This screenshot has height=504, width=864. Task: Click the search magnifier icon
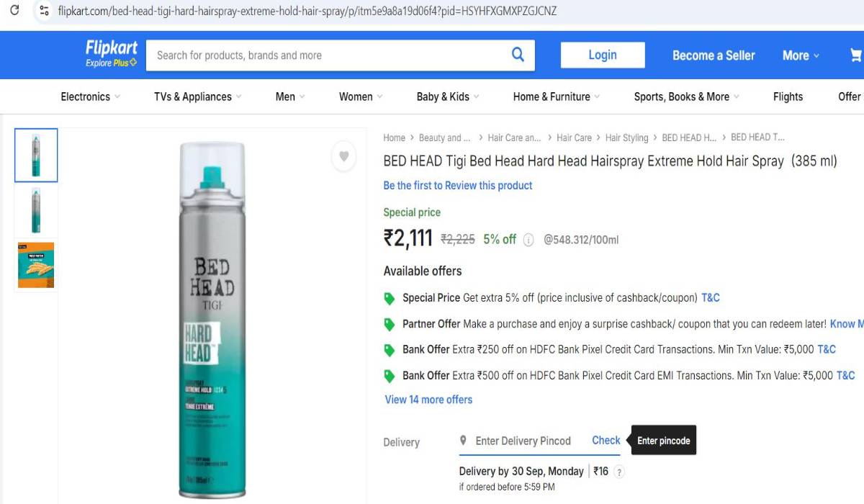(x=518, y=55)
